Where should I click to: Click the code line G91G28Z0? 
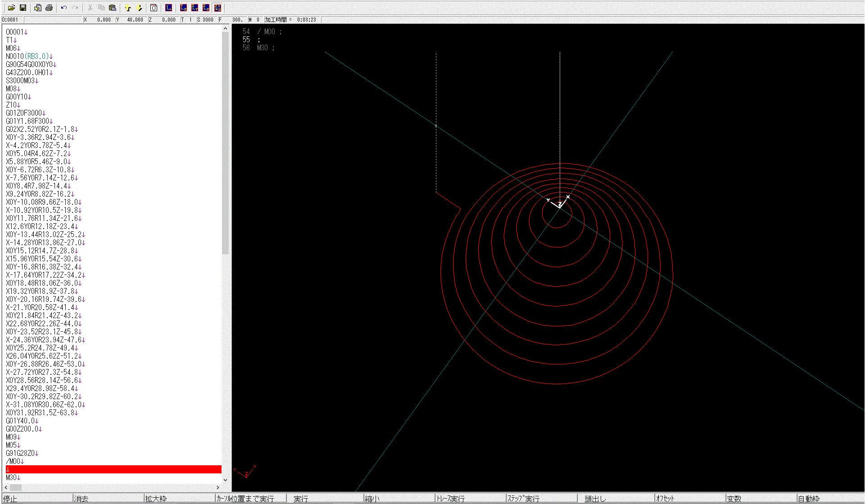point(22,453)
